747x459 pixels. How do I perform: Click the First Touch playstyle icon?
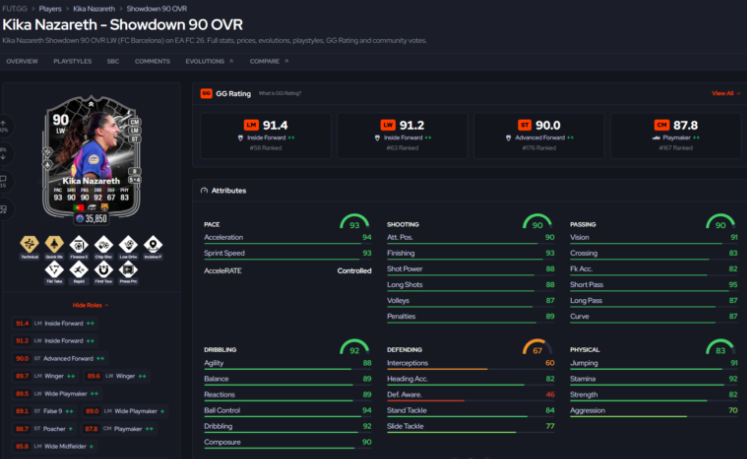pos(103,270)
